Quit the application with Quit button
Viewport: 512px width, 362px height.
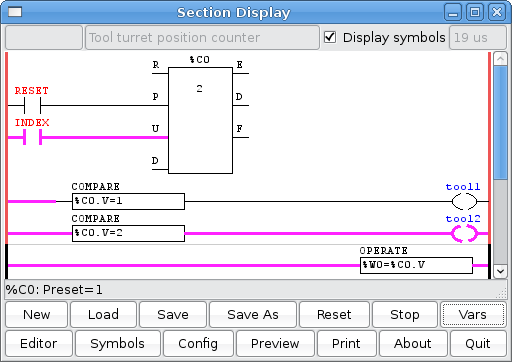point(478,343)
